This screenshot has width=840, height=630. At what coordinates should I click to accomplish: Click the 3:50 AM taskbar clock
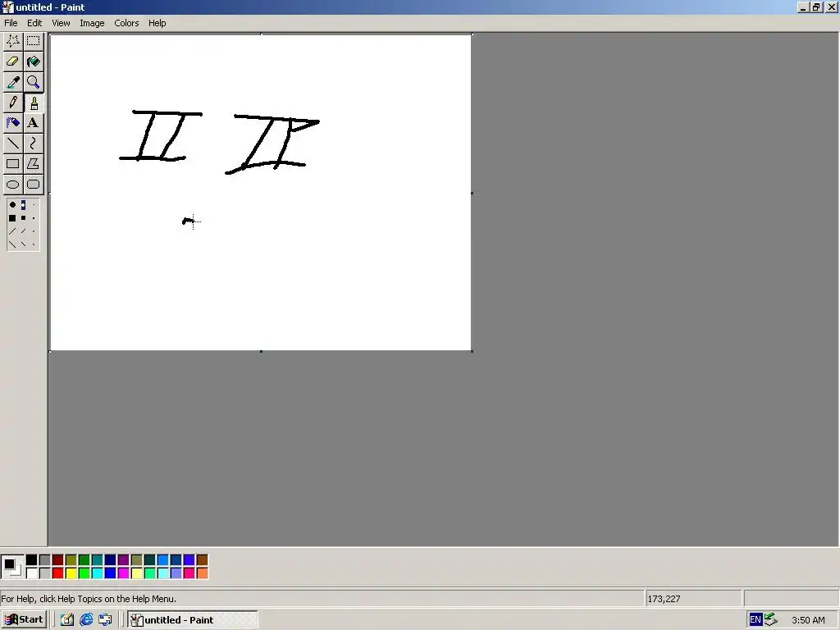pyautogui.click(x=808, y=620)
